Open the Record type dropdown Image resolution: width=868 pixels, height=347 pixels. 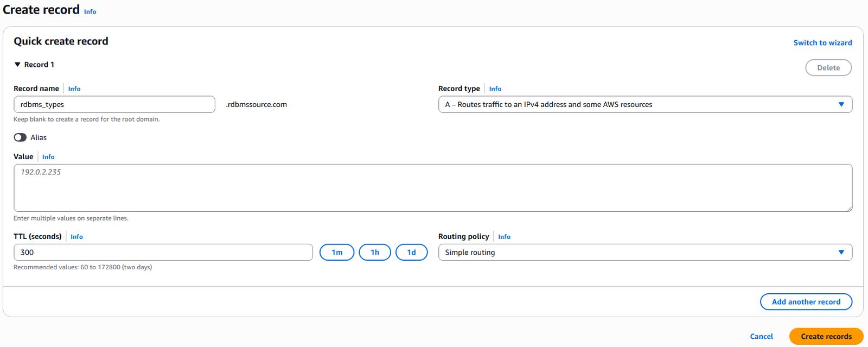point(645,104)
